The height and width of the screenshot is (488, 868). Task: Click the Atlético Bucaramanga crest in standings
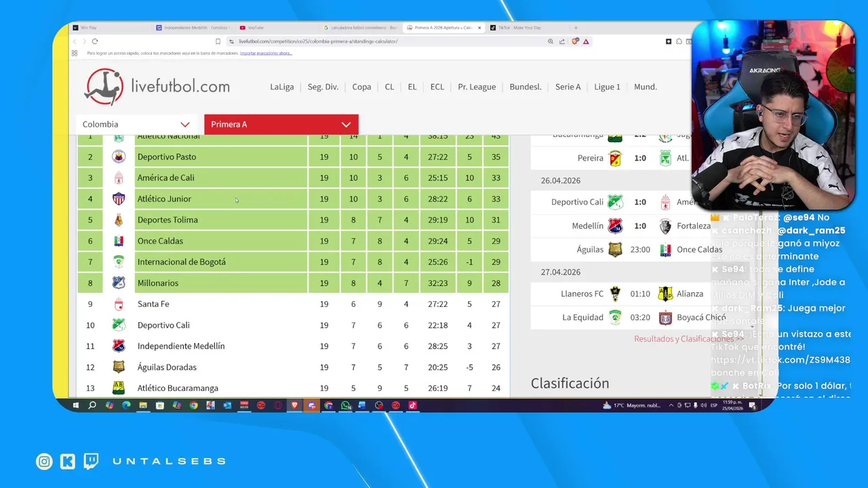(x=119, y=388)
